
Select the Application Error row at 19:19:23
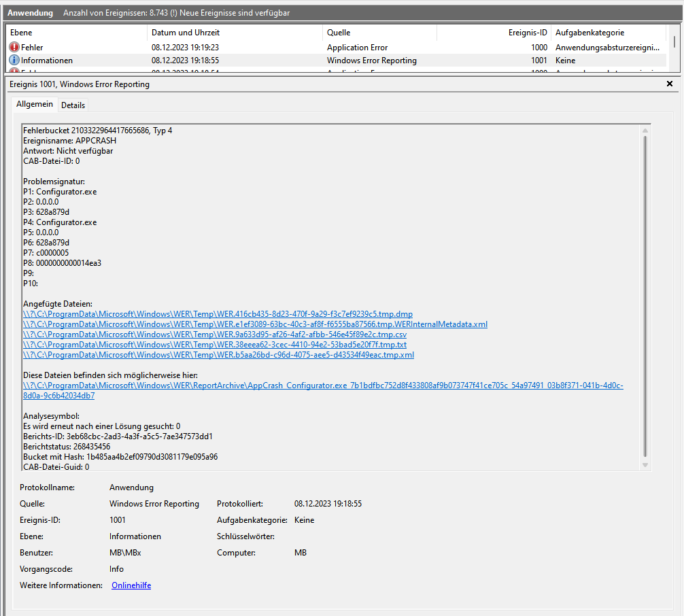[337, 47]
